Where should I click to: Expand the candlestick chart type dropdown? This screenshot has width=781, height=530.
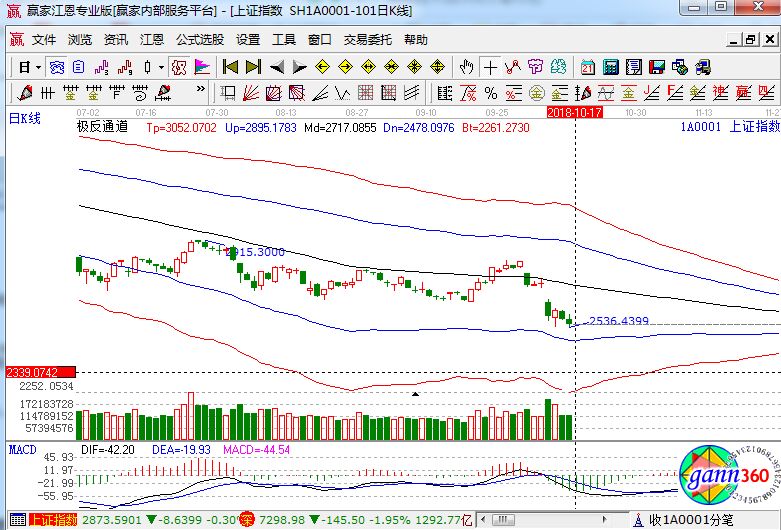(162, 67)
